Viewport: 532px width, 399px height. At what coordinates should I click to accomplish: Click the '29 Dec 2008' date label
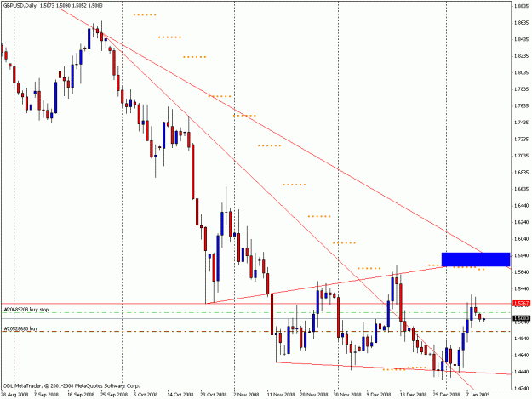[x=446, y=395]
